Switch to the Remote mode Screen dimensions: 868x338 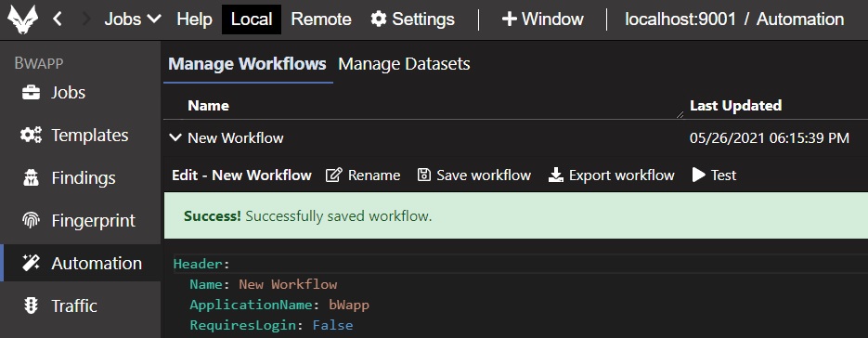coord(321,19)
